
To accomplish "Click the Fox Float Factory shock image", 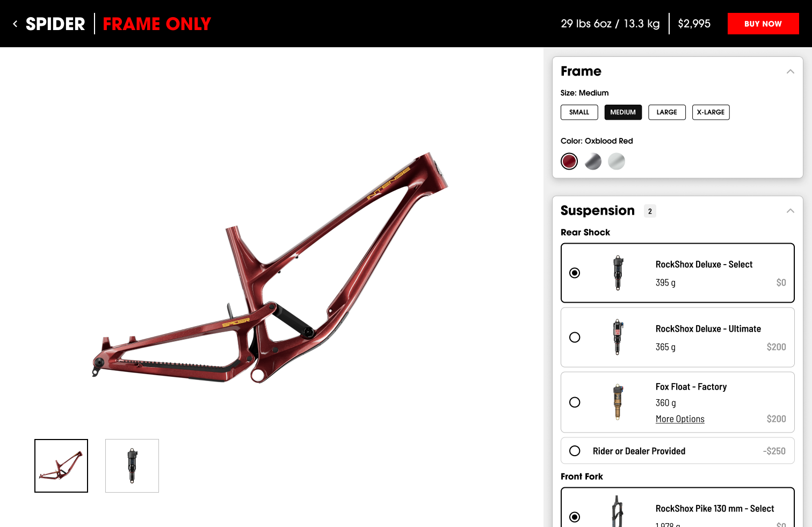I will (x=618, y=402).
